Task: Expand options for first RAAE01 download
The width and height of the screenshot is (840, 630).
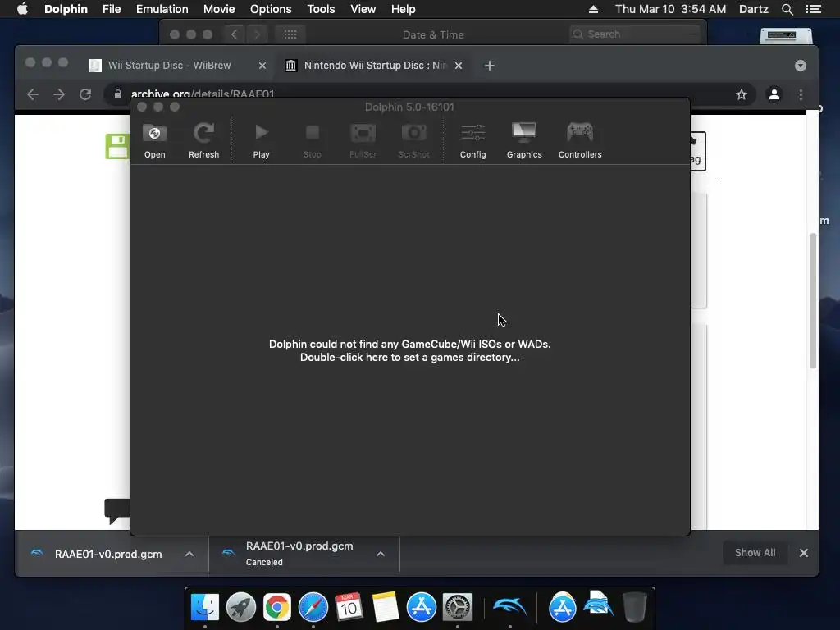Action: click(189, 554)
